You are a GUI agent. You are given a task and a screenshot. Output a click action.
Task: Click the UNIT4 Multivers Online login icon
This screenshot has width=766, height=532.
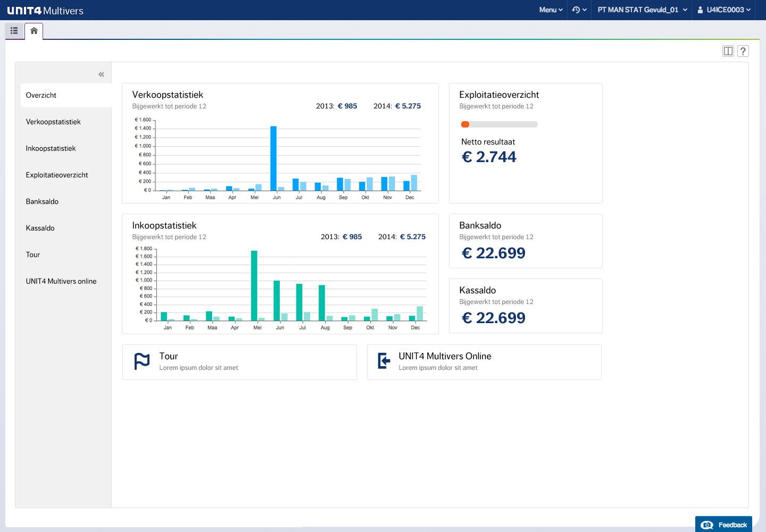[384, 361]
